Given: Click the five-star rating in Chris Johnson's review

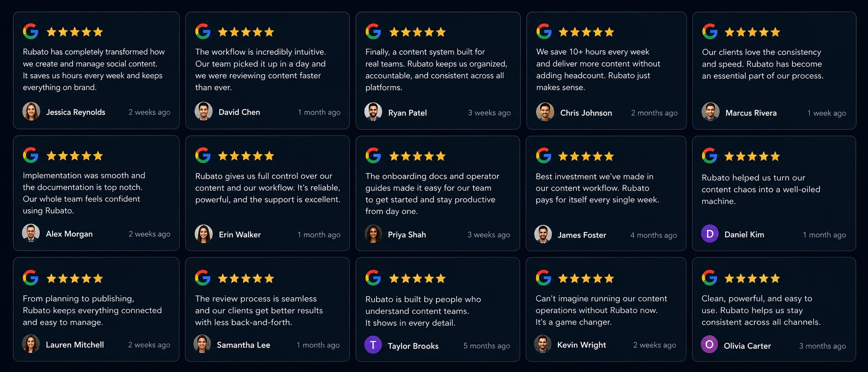Looking at the screenshot, I should tap(586, 32).
